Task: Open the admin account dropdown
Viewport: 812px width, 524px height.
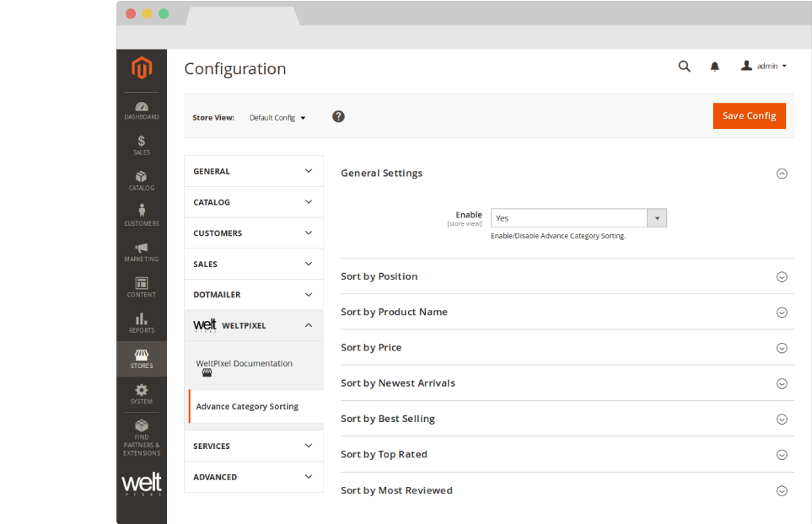Action: click(764, 66)
